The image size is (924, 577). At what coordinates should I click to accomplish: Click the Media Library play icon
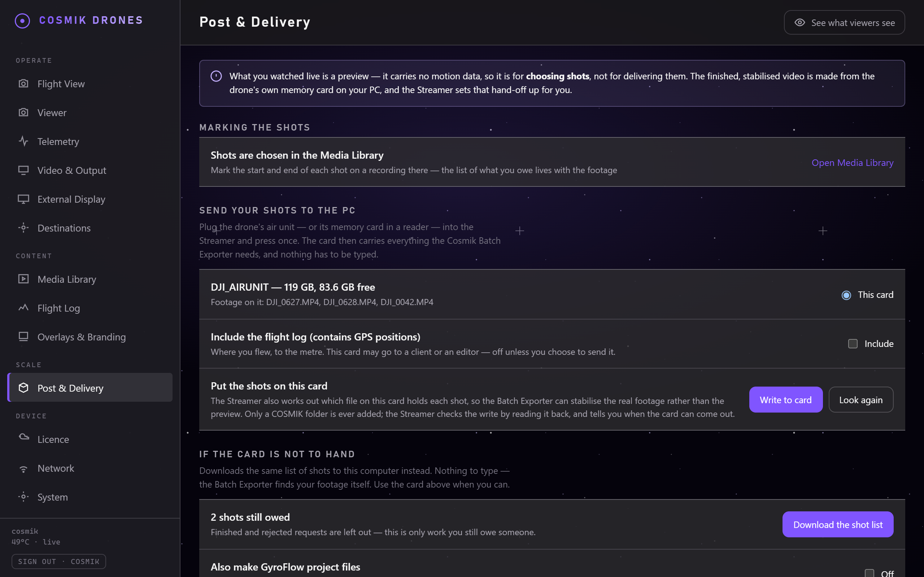tap(23, 279)
